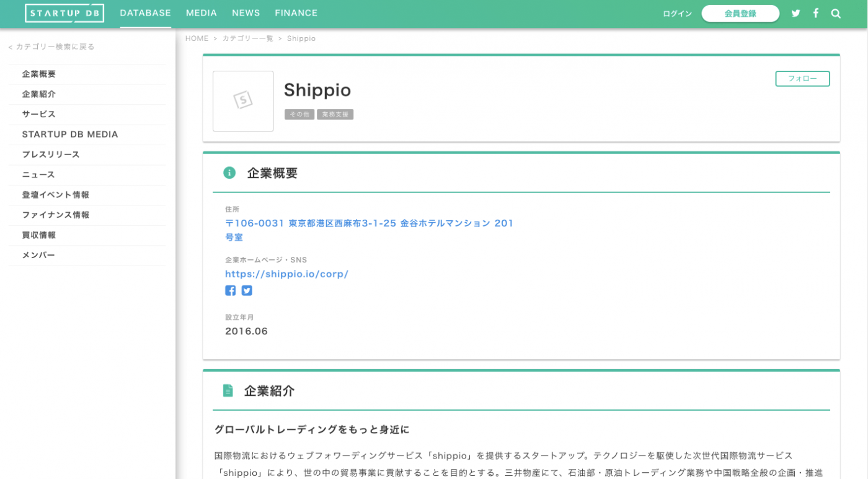This screenshot has width=868, height=479.
Task: Open Shippio's Twitter page icon
Action: pos(247,290)
